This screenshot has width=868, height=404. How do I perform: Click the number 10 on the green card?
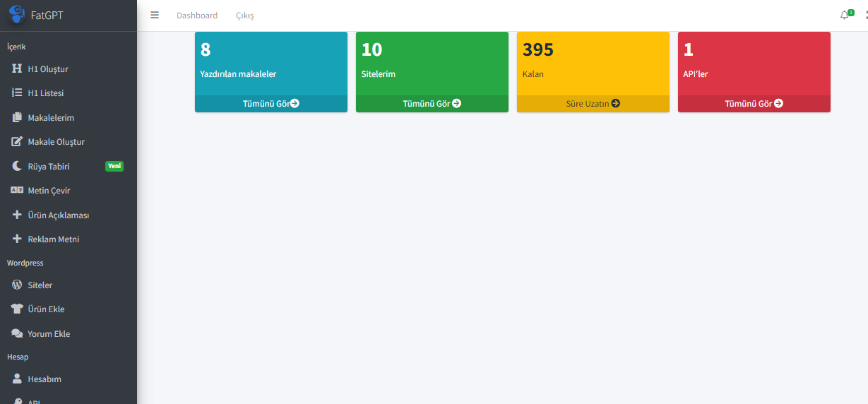point(371,49)
